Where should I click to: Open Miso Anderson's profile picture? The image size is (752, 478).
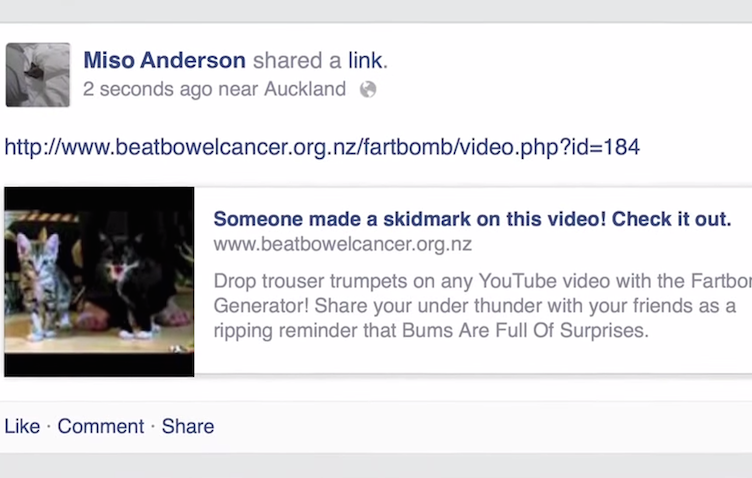coord(38,75)
